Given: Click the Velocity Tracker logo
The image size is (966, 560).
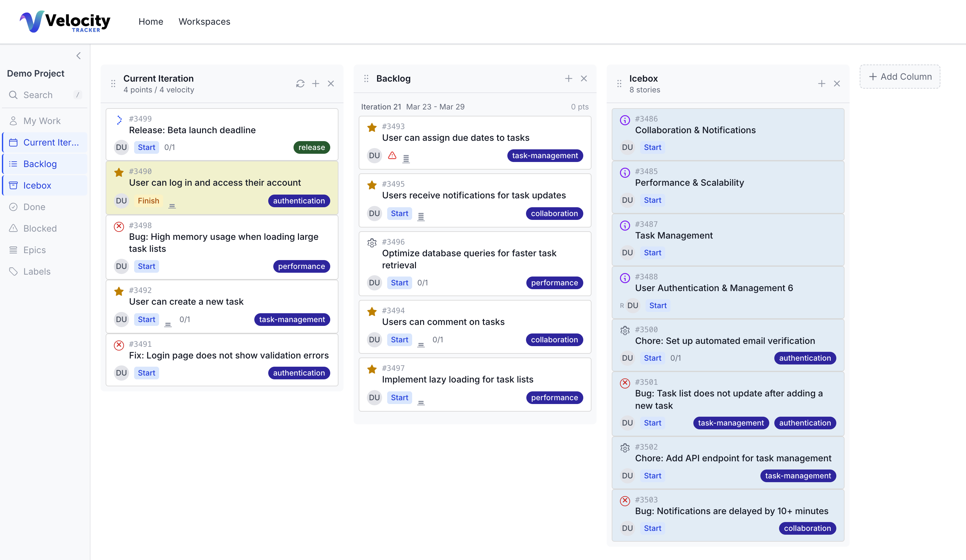Looking at the screenshot, I should tap(65, 22).
